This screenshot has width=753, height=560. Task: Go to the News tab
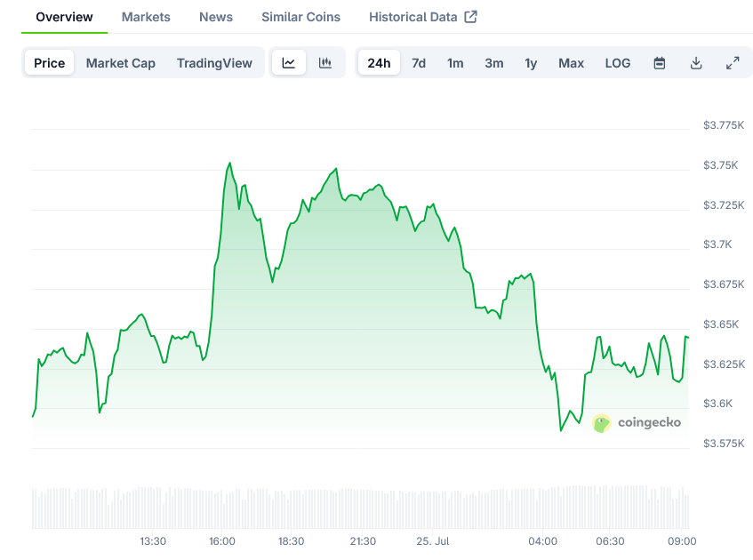point(216,17)
